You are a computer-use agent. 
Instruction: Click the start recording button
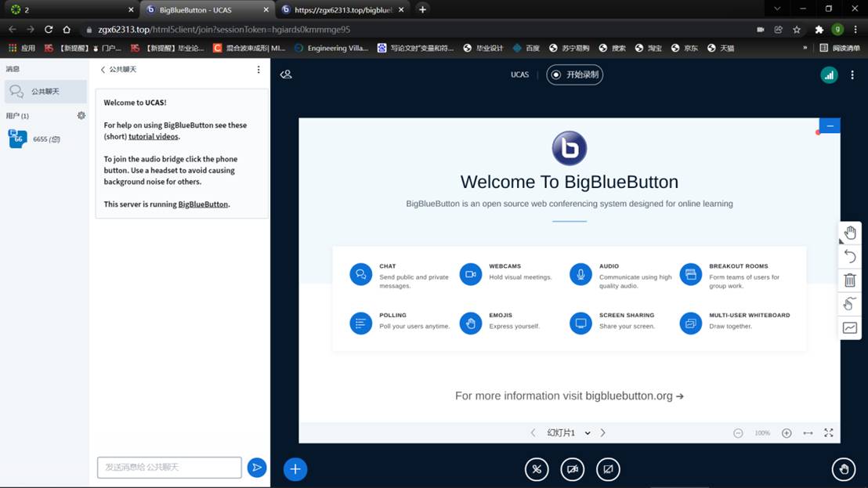pyautogui.click(x=574, y=74)
